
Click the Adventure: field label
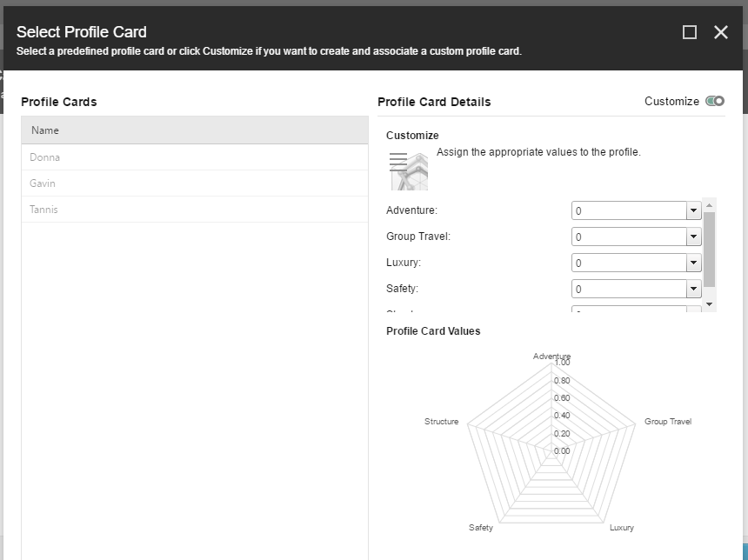click(411, 210)
